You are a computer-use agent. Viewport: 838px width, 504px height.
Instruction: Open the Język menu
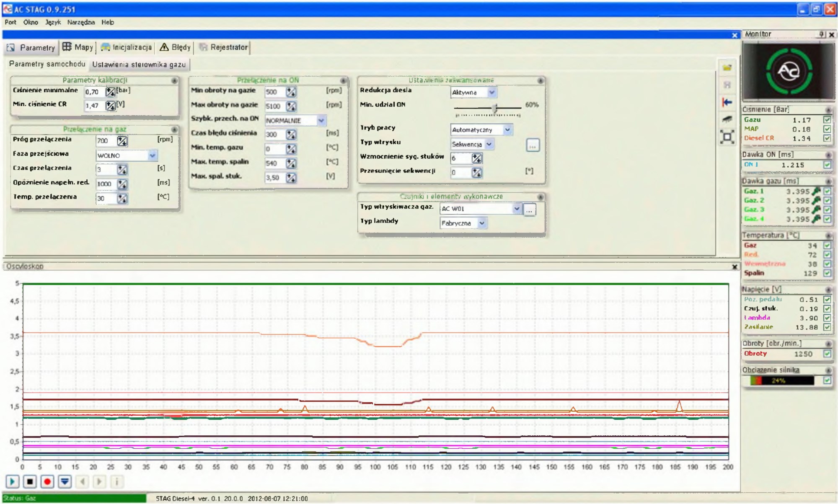click(x=53, y=22)
